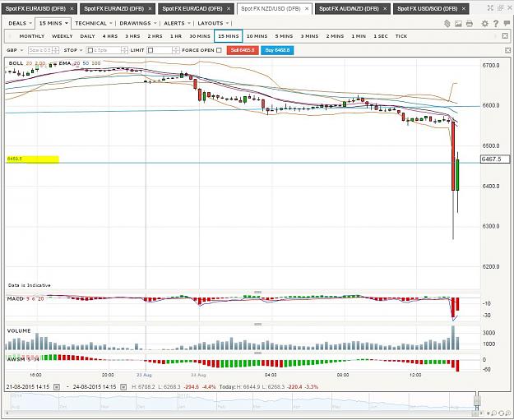Open the Deals dropdown
This screenshot has width=514, height=420.
click(21, 23)
